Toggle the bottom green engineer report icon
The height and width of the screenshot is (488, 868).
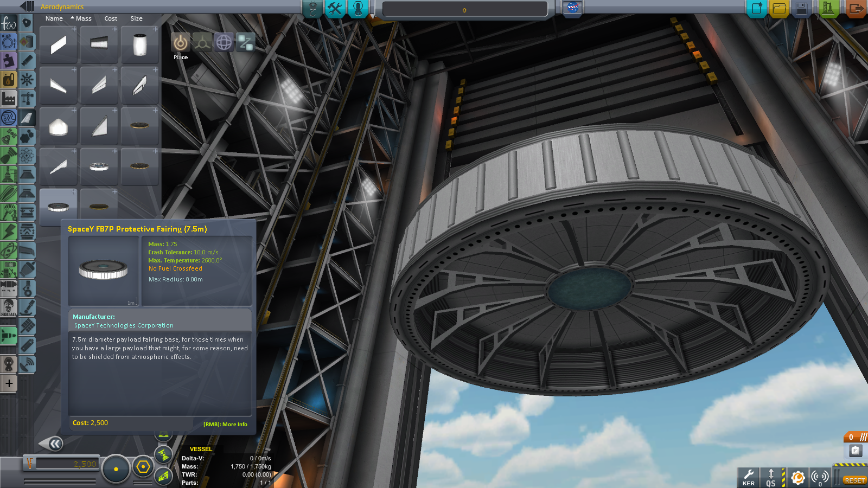(x=163, y=477)
